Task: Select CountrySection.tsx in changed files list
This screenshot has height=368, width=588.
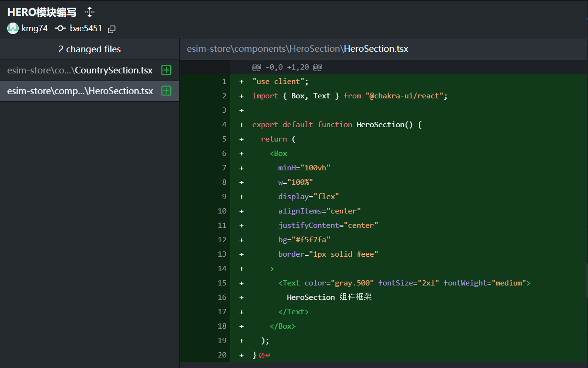Action: [90, 70]
